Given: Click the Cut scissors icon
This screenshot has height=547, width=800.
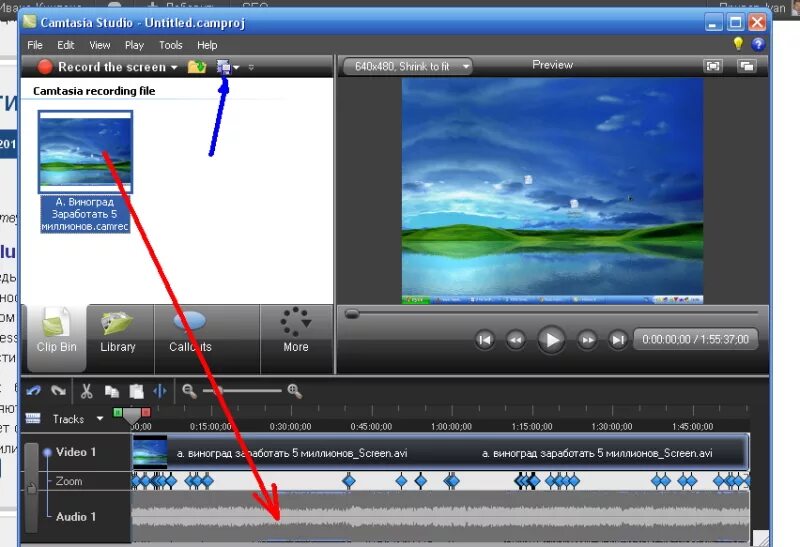Looking at the screenshot, I should click(x=86, y=391).
